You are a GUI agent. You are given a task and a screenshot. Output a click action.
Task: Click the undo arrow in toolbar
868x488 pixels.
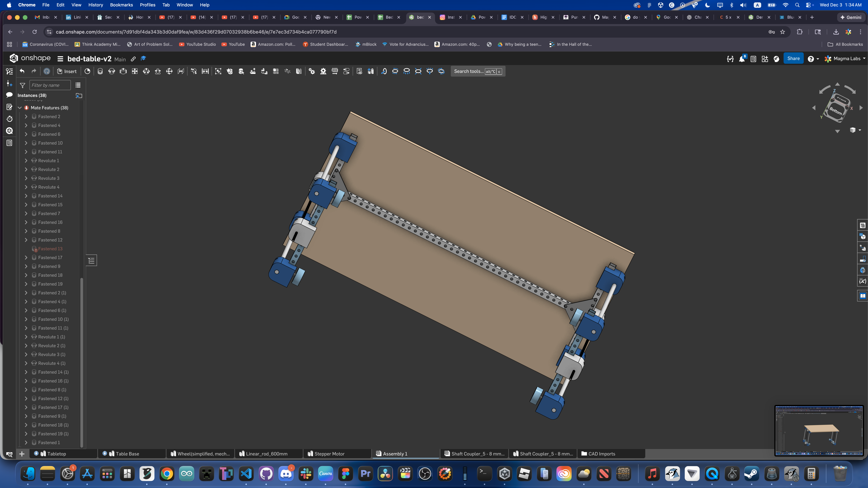(22, 71)
